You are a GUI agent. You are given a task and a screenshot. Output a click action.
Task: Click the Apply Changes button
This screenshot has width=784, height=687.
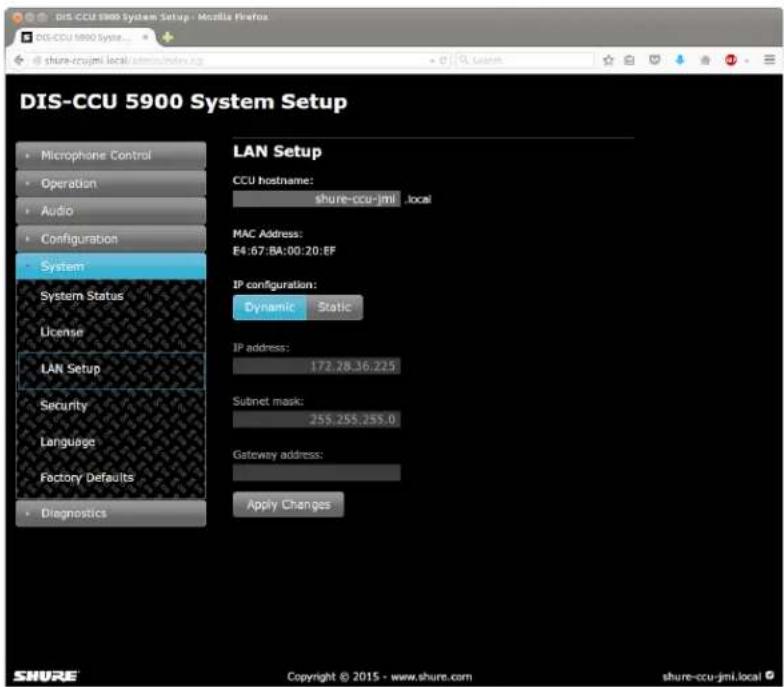(x=288, y=504)
